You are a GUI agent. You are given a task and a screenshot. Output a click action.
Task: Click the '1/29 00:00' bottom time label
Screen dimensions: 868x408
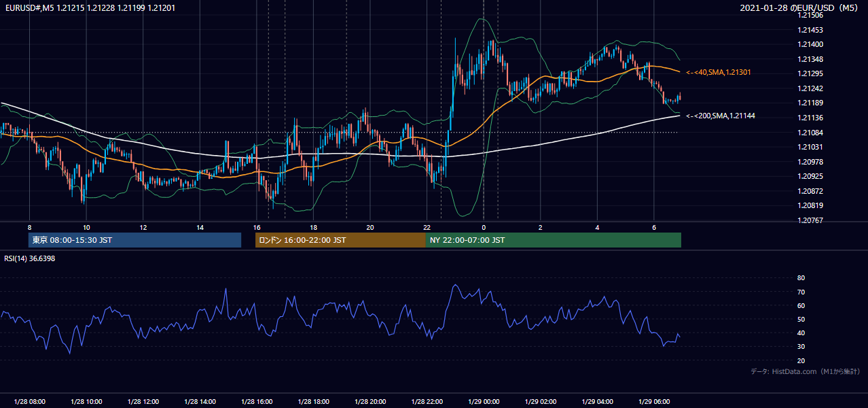[x=484, y=402]
